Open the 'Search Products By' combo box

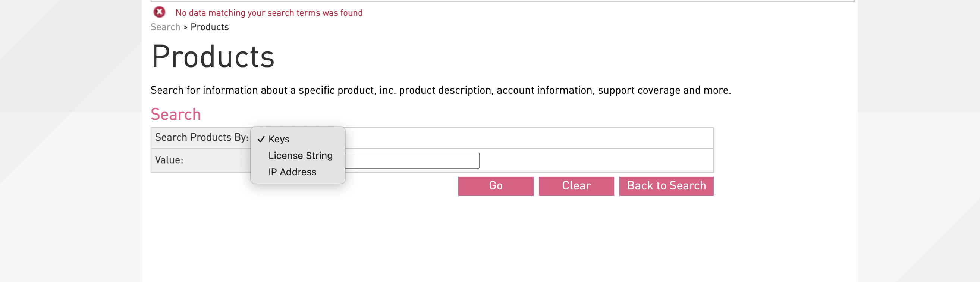tap(279, 139)
